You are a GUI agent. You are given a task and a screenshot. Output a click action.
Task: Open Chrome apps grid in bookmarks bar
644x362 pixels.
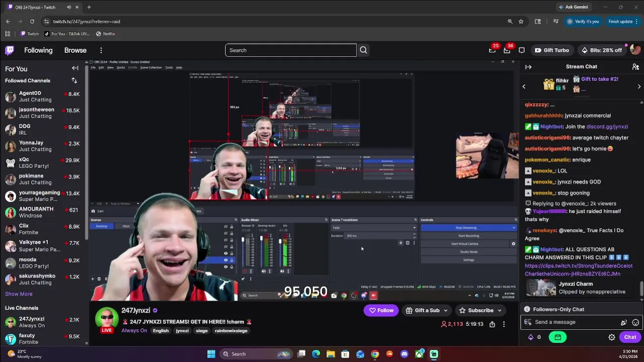(x=7, y=34)
